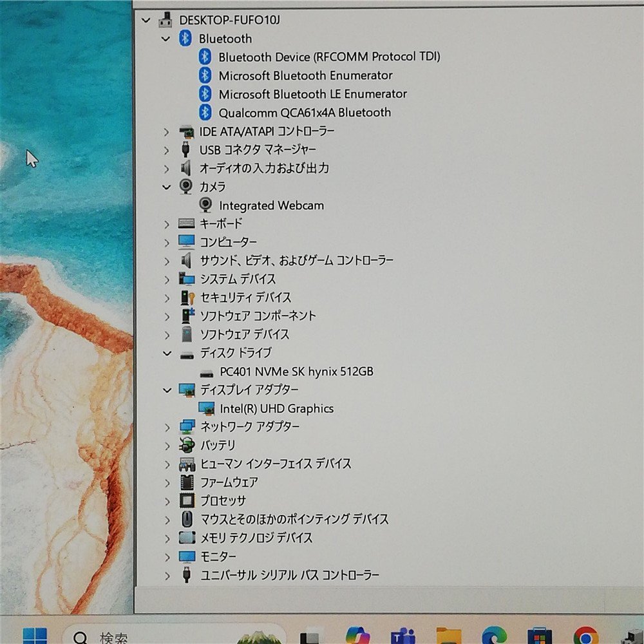644x644 pixels.
Task: Click the ファームウェア chip icon
Action: point(187,482)
